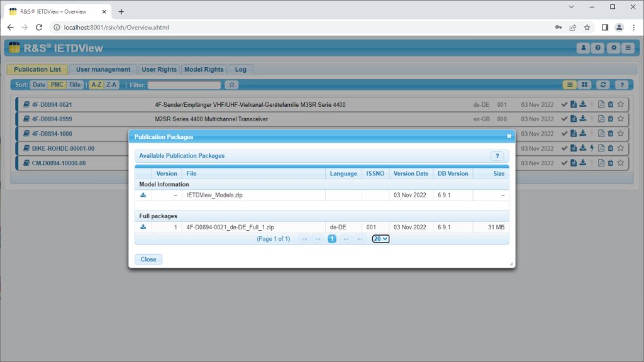Screen dimensions: 644x362
Task: Open the 4F-D0894-0999 publication
Action: click(52, 119)
